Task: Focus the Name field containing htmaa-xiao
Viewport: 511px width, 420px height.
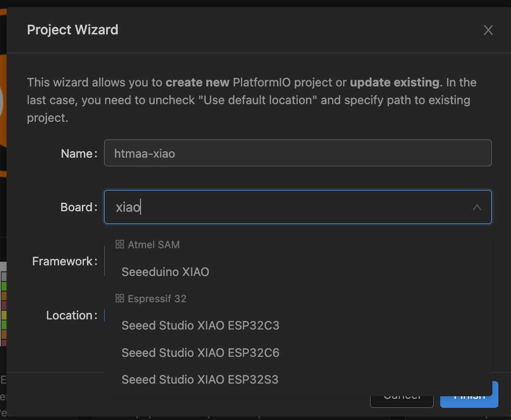Action: (297, 153)
